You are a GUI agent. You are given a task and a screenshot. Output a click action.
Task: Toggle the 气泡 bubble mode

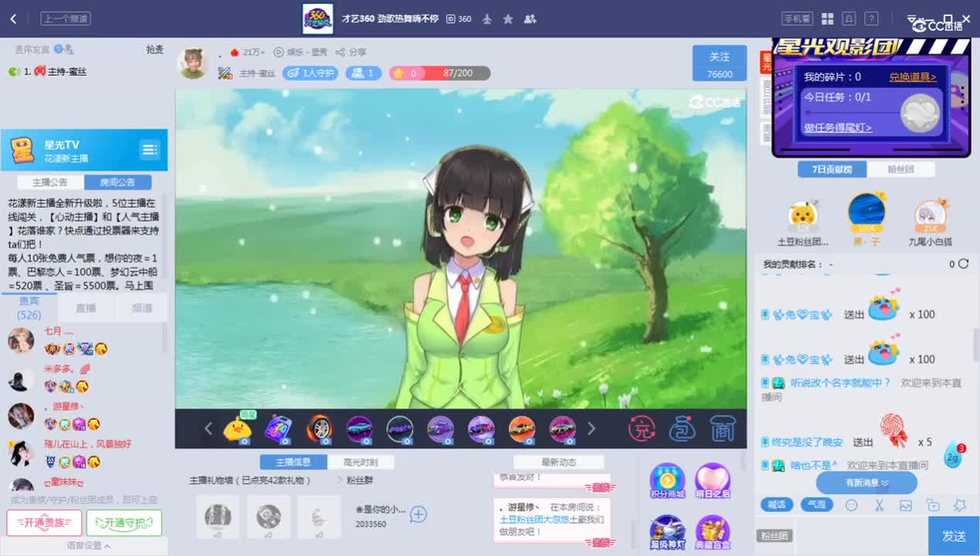816,505
